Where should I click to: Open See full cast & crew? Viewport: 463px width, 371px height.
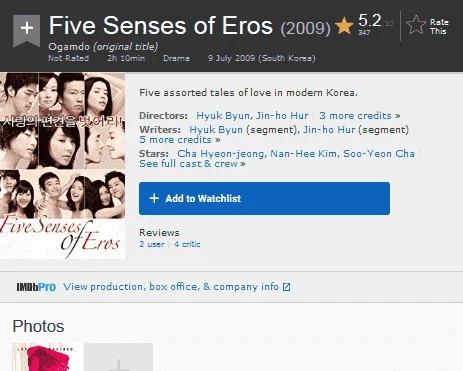(x=192, y=164)
